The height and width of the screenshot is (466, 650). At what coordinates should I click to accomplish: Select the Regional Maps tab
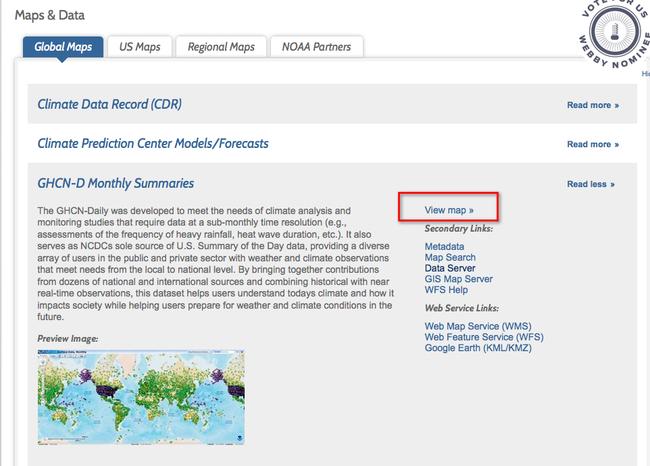coord(222,47)
